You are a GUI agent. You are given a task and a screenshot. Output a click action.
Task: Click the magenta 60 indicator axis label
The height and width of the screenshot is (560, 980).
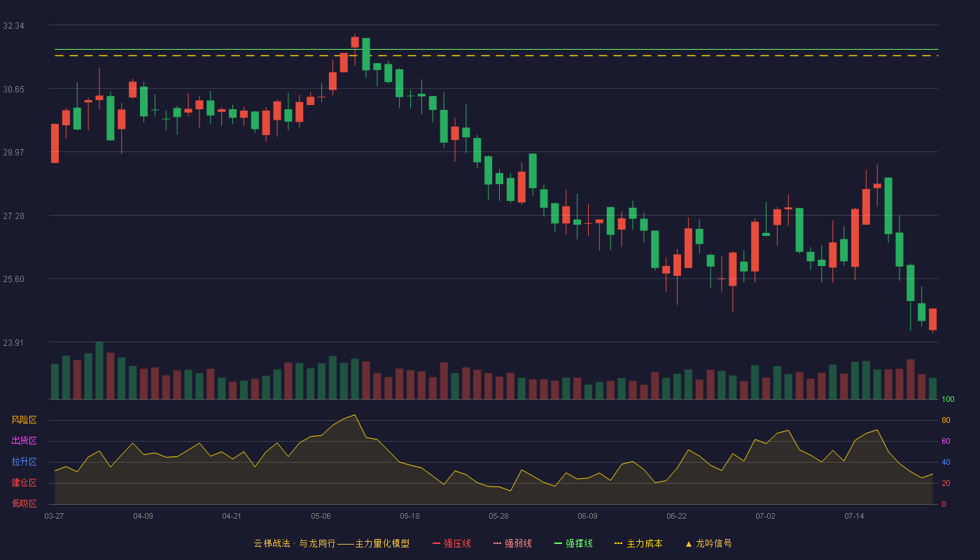tap(946, 441)
